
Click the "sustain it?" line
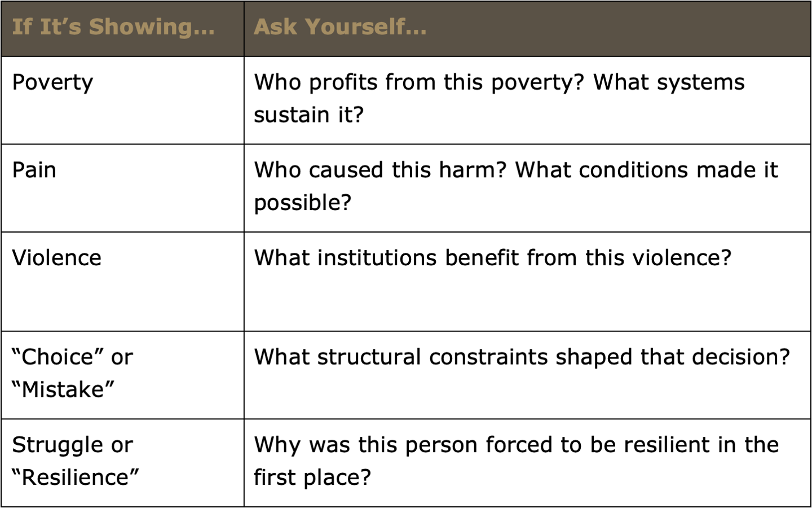coord(309,115)
